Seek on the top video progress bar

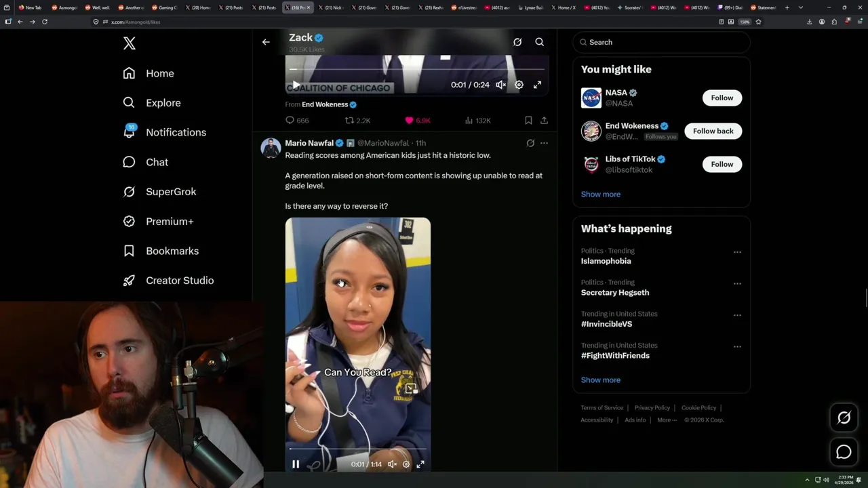click(x=416, y=69)
